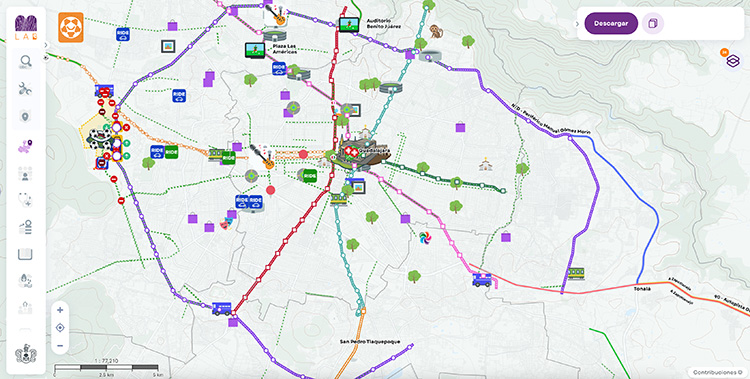Click the screen marker beside Plaza Las Américas
The image size is (750, 379).
pos(254,50)
